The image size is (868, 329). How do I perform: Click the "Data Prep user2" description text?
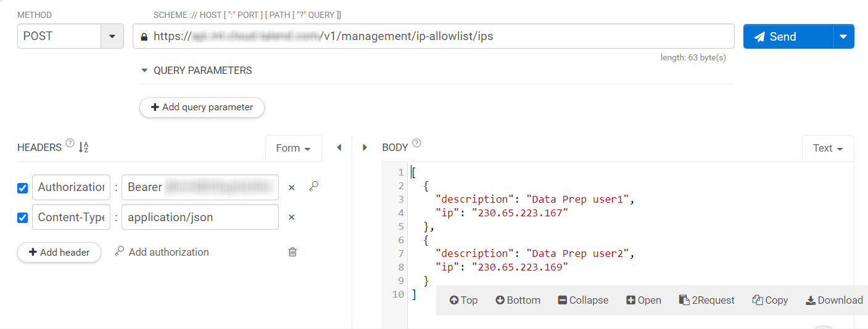click(577, 254)
